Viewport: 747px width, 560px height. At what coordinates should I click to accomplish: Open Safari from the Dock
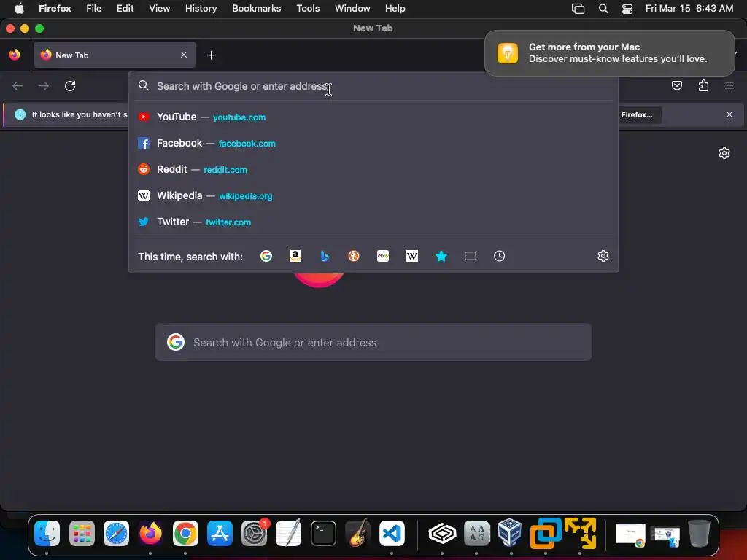click(x=116, y=533)
